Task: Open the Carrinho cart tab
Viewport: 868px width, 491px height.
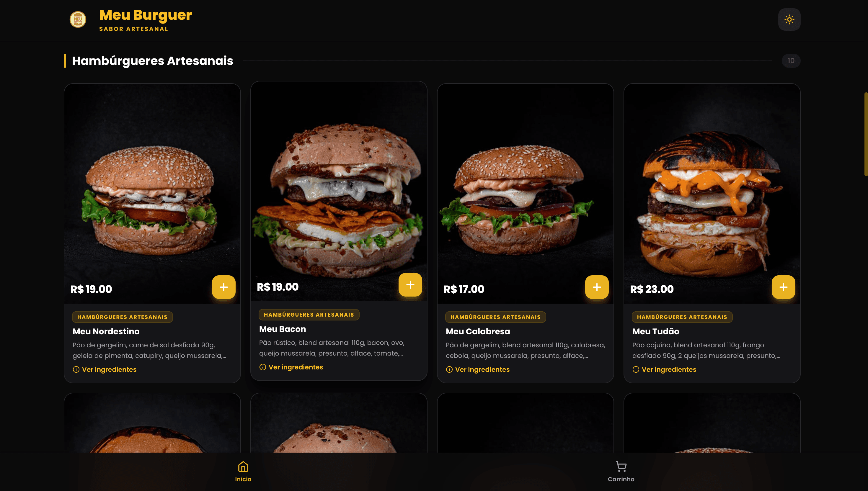Action: (x=621, y=472)
